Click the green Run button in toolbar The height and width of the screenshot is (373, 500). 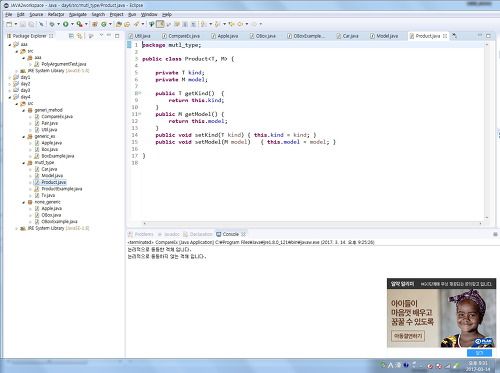[66, 24]
